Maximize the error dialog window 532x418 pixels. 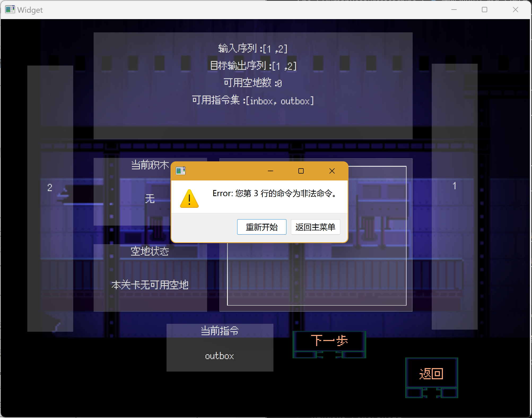[x=301, y=171]
